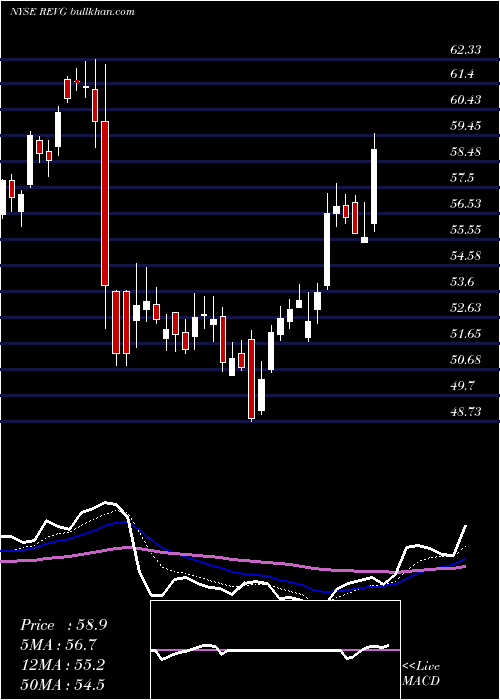
Task: Click the 48.73 price axis label
Action: point(466,412)
